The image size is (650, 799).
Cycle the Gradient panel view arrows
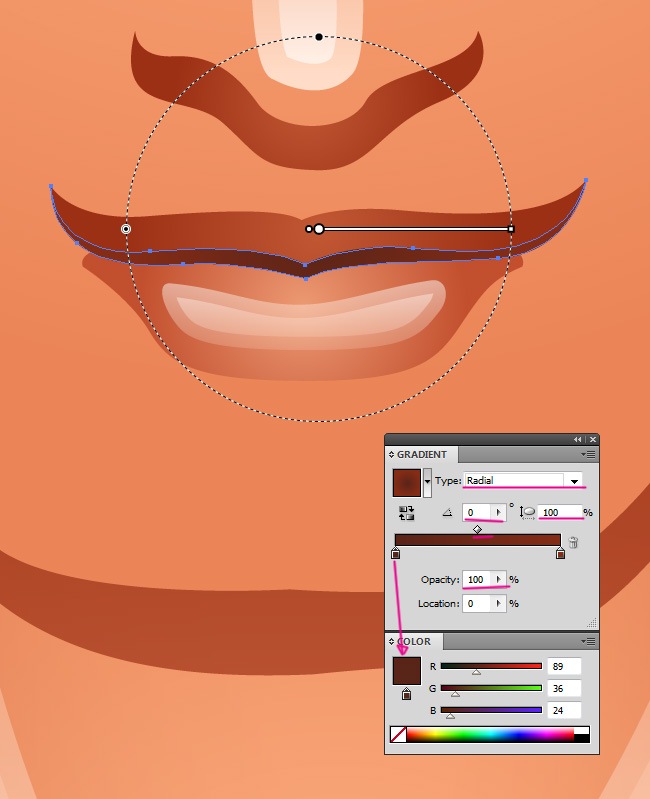(x=391, y=454)
